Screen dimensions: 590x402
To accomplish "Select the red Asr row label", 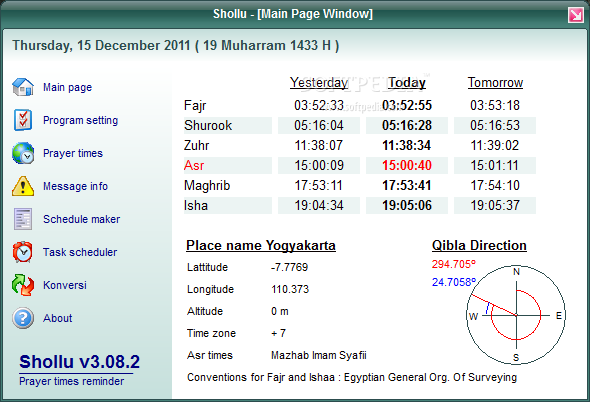I will pyautogui.click(x=194, y=165).
